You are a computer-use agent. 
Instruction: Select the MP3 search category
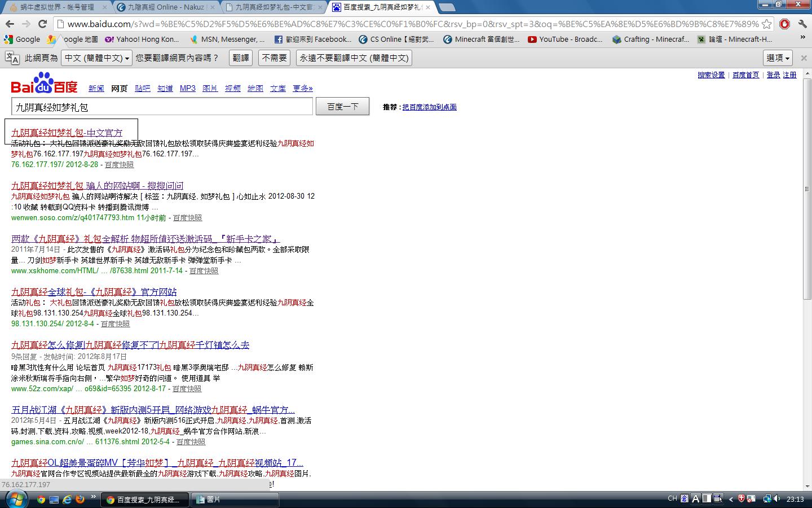tap(187, 89)
